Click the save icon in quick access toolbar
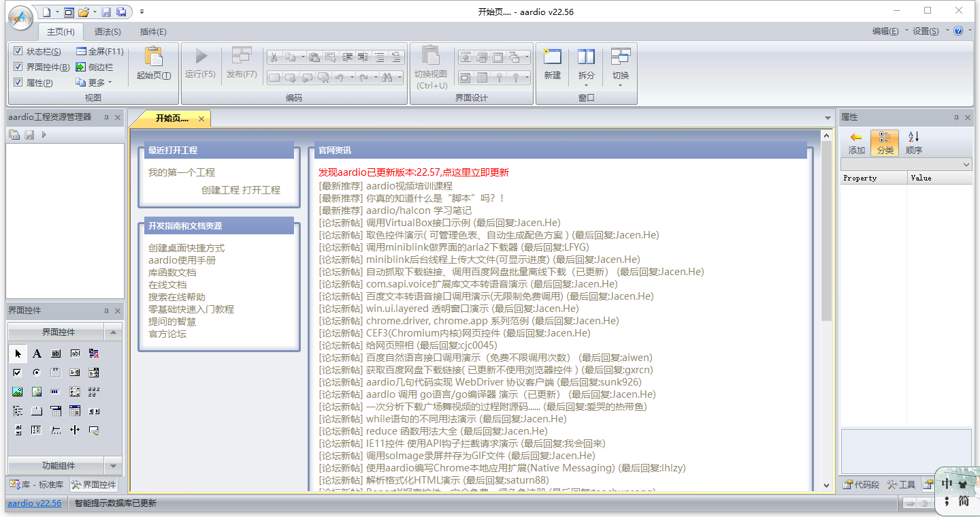980x517 pixels. click(x=106, y=12)
